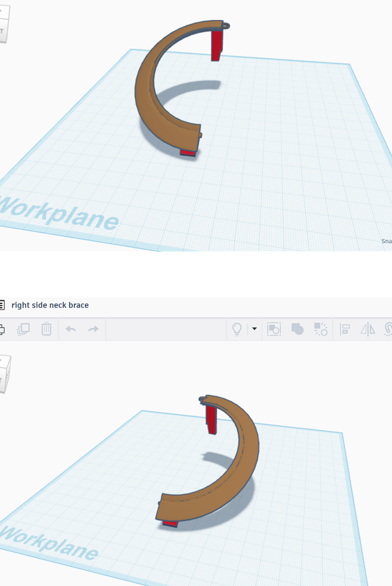This screenshot has height=586, width=392.
Task: Toggle Show all with the lightbulb icon
Action: 237,329
